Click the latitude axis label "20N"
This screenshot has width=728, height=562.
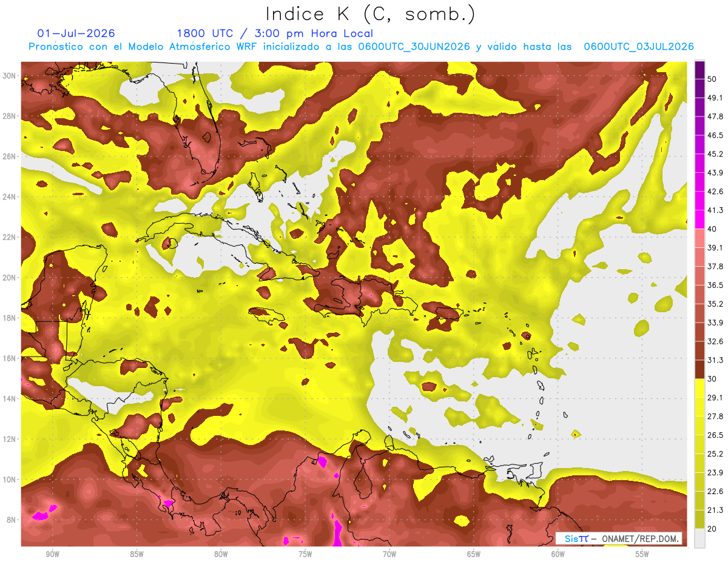pyautogui.click(x=10, y=278)
